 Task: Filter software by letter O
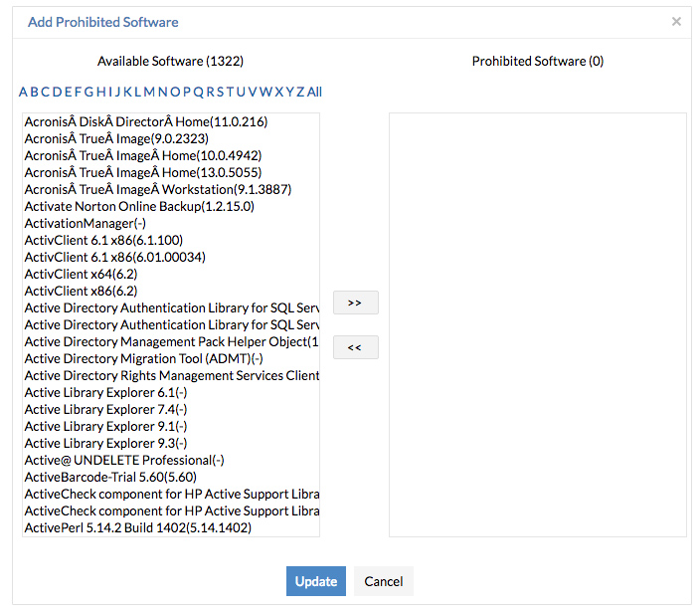click(175, 92)
